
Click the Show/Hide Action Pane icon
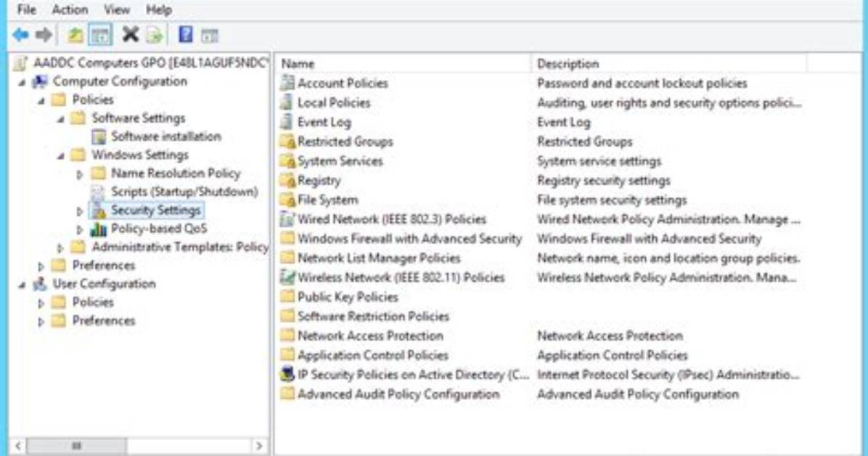click(x=210, y=36)
